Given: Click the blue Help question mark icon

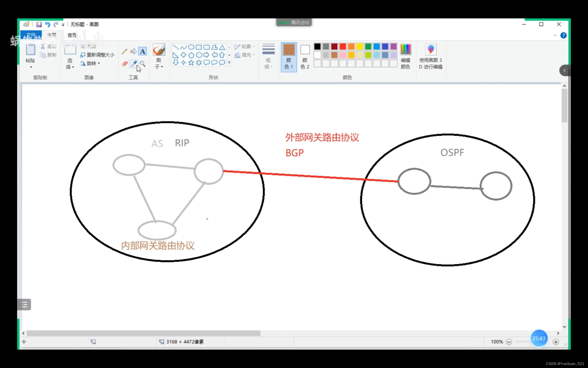Looking at the screenshot, I should click(563, 35).
